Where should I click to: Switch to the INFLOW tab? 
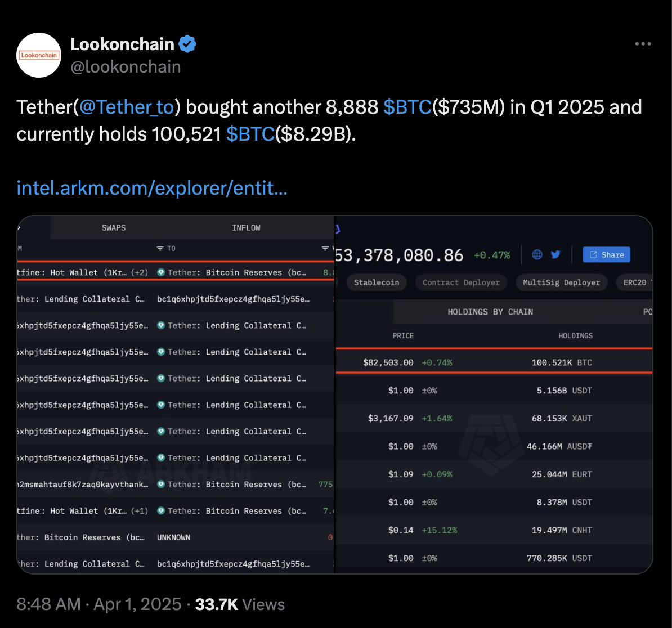coord(246,228)
